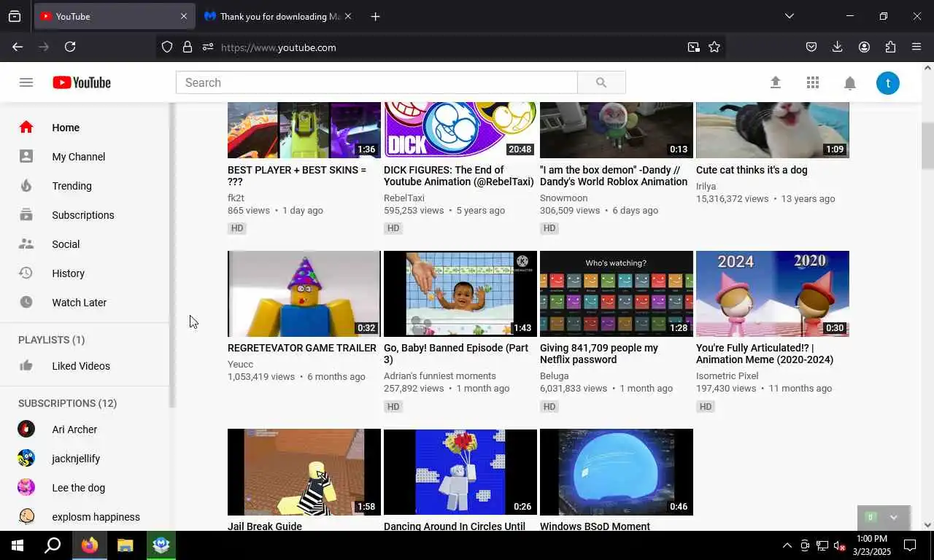Image resolution: width=934 pixels, height=560 pixels.
Task: Open the Firefox application menu
Action: coord(916,47)
